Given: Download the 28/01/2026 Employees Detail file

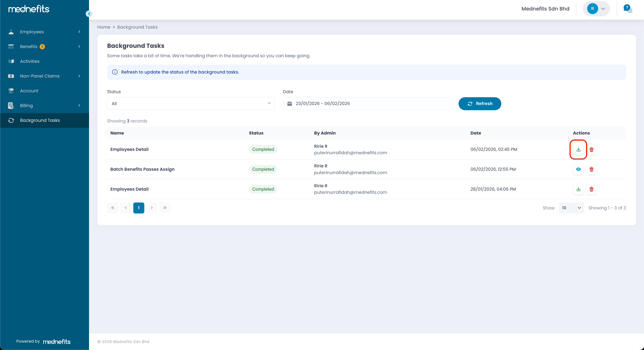Looking at the screenshot, I should pyautogui.click(x=578, y=189).
